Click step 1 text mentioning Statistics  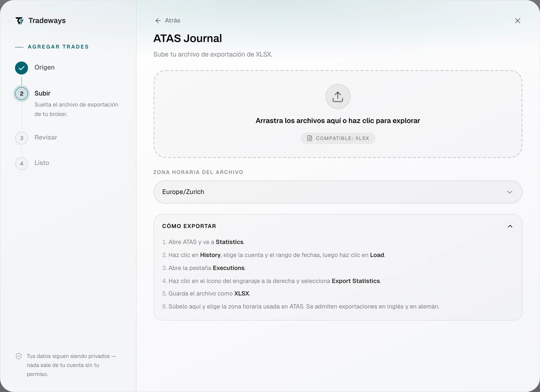tap(203, 242)
